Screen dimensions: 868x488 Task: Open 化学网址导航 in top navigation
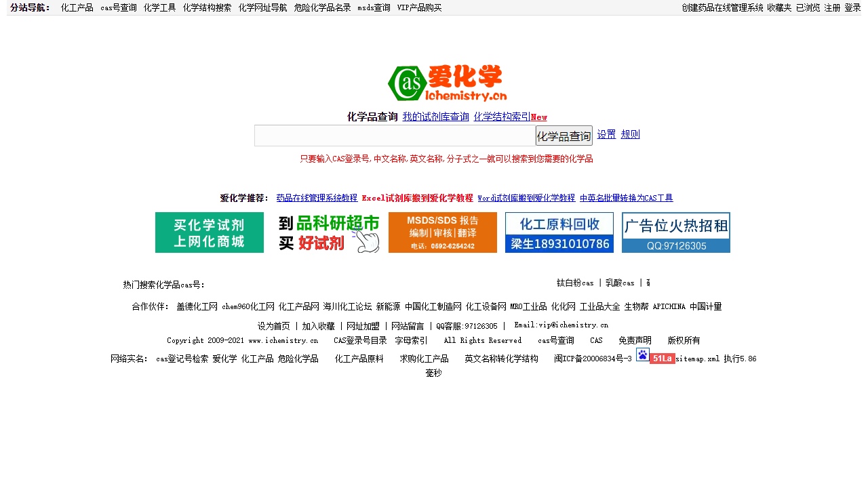pos(263,8)
